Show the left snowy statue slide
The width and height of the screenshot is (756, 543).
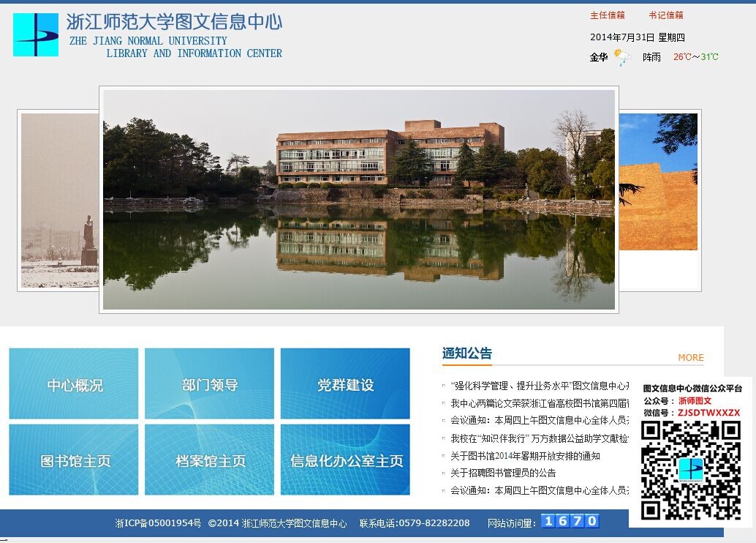[x=58, y=201]
